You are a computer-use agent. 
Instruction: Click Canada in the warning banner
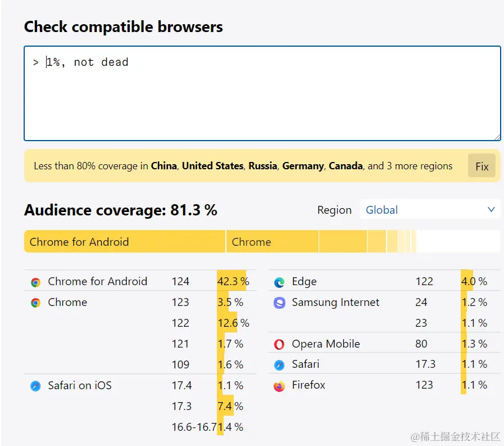[346, 166]
